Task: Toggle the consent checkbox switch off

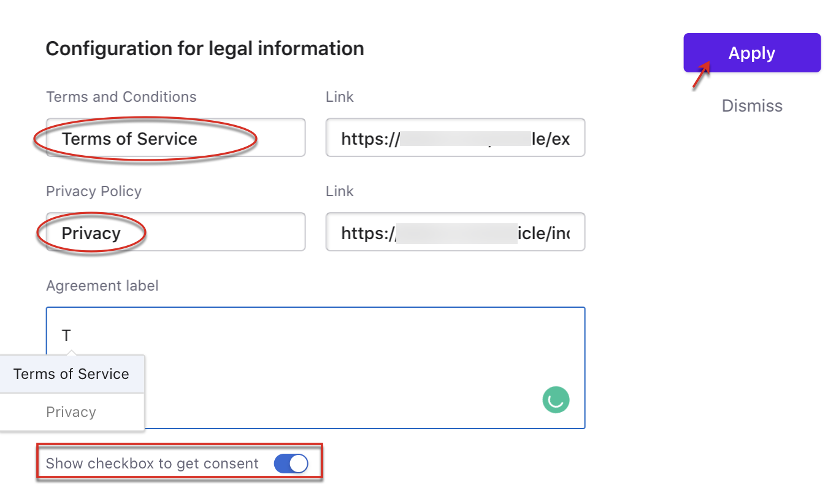Action: coord(291,464)
